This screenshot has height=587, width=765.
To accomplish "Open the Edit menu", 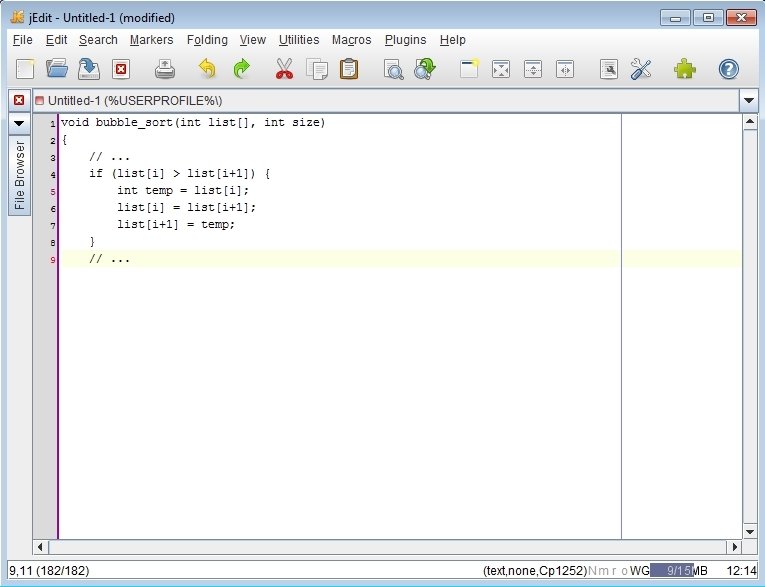I will (56, 40).
